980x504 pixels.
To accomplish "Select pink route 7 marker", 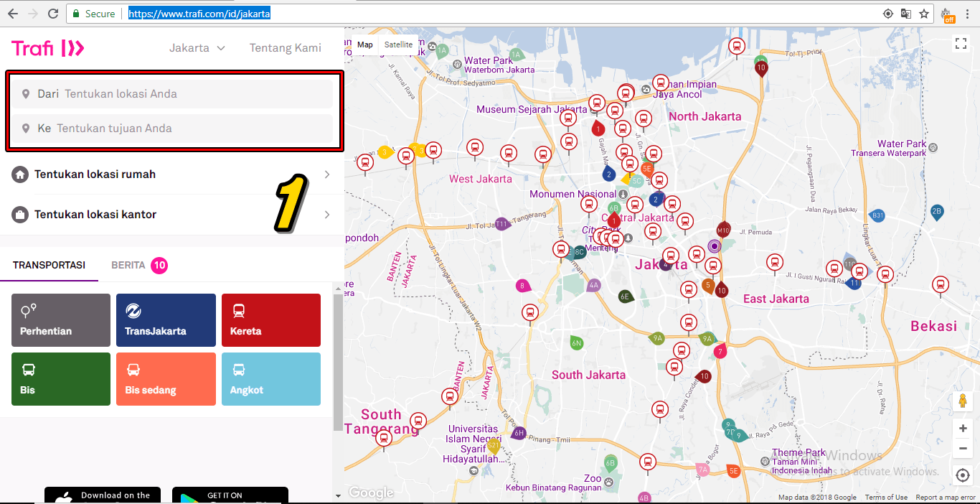I will [720, 352].
